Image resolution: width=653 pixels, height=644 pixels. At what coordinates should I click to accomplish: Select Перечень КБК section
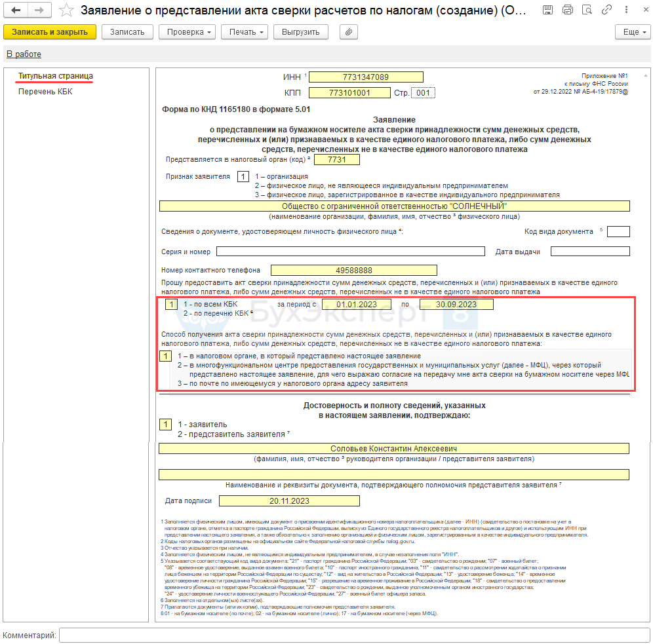(45, 92)
